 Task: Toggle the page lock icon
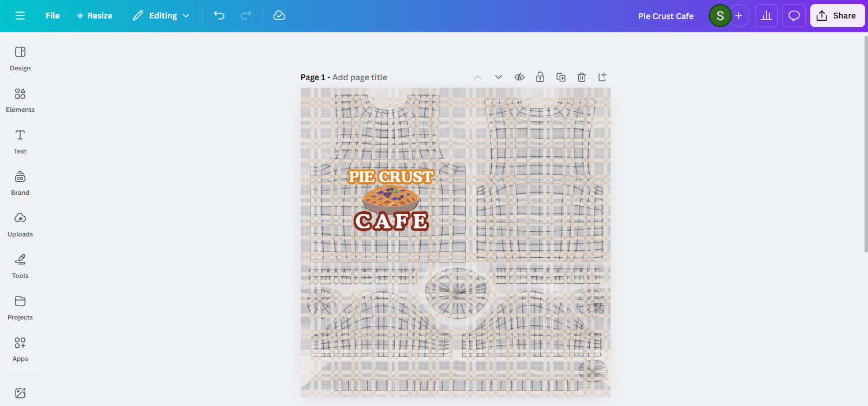(540, 77)
